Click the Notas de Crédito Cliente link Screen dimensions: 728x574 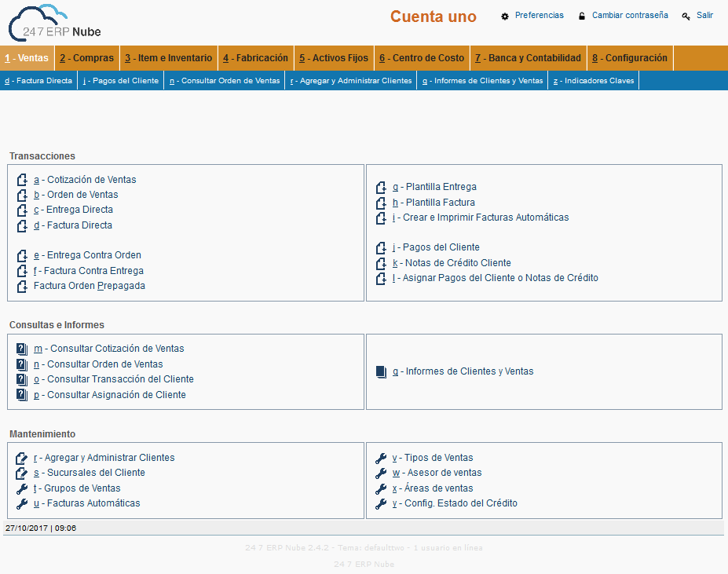452,263
